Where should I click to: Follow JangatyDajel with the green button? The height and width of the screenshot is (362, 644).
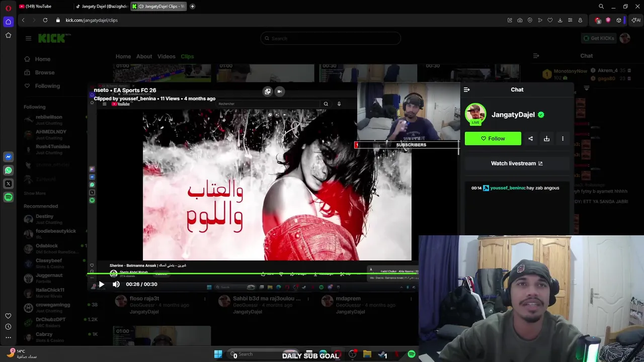(x=493, y=138)
